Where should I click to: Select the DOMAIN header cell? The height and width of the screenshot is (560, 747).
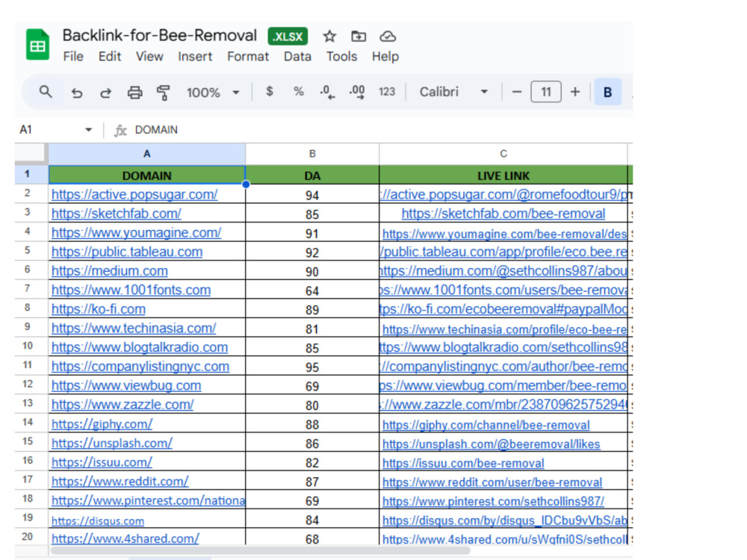click(146, 175)
